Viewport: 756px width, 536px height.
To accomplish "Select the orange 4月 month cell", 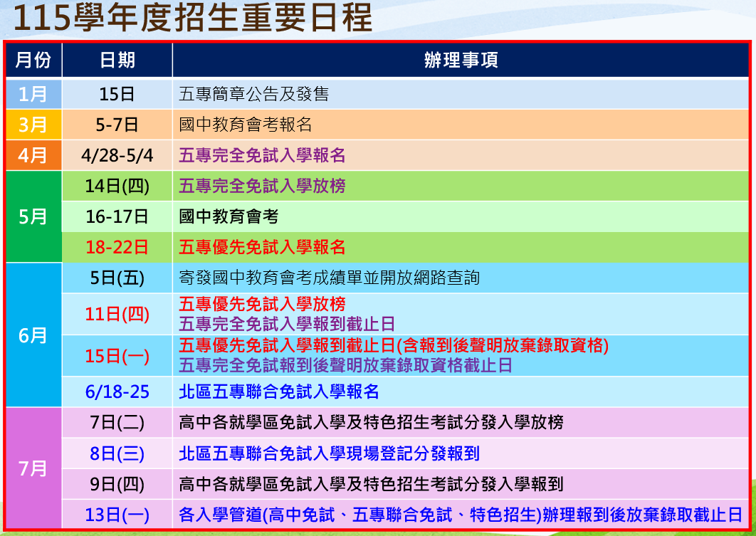I will point(33,155).
